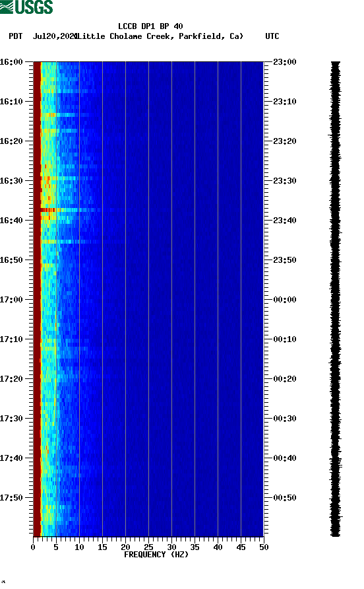Click the 23:40 UTC time label
This screenshot has width=364, height=589.
pos(285,220)
